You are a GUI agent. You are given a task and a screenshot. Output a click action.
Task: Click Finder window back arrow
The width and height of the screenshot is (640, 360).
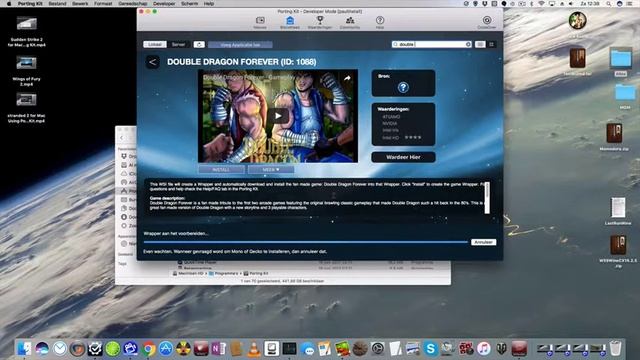point(122,138)
